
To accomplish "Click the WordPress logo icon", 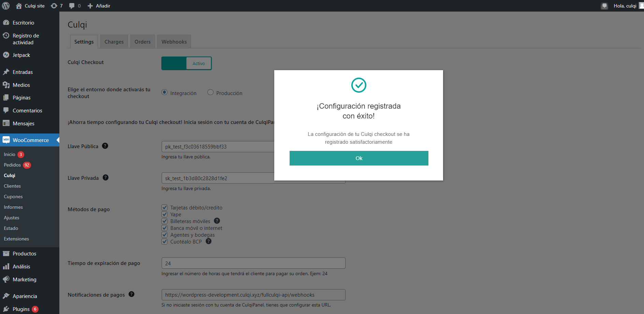I will 6,6.
